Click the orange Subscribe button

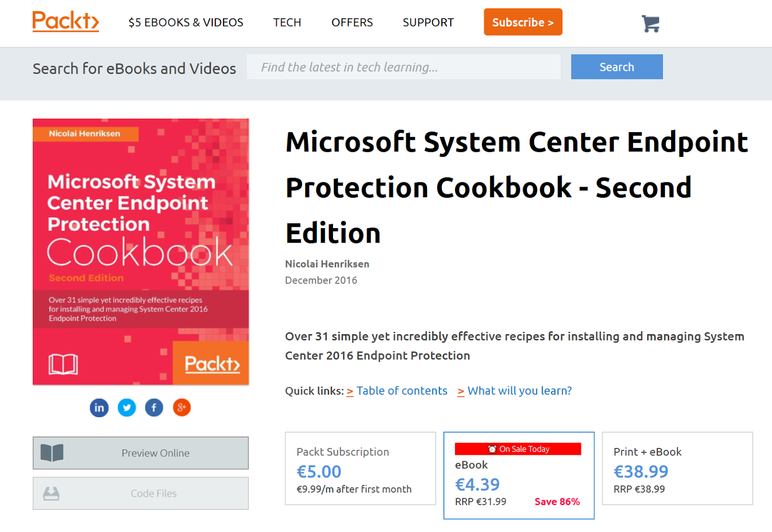tap(523, 22)
